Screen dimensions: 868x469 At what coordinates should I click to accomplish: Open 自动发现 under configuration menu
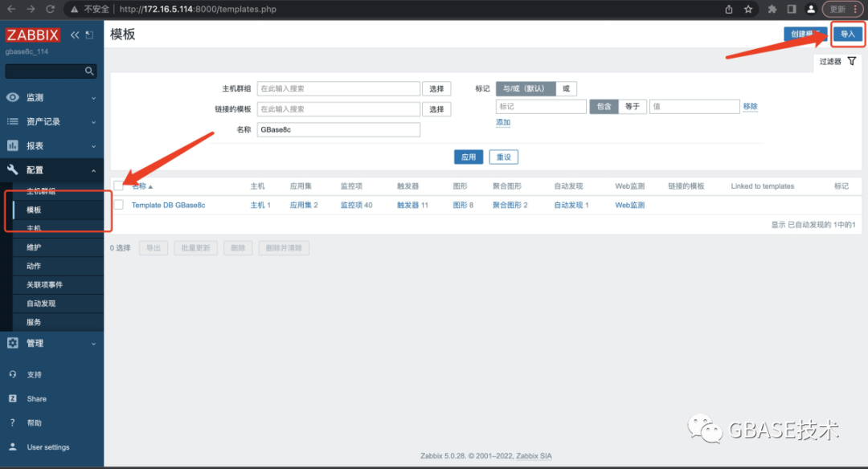41,304
